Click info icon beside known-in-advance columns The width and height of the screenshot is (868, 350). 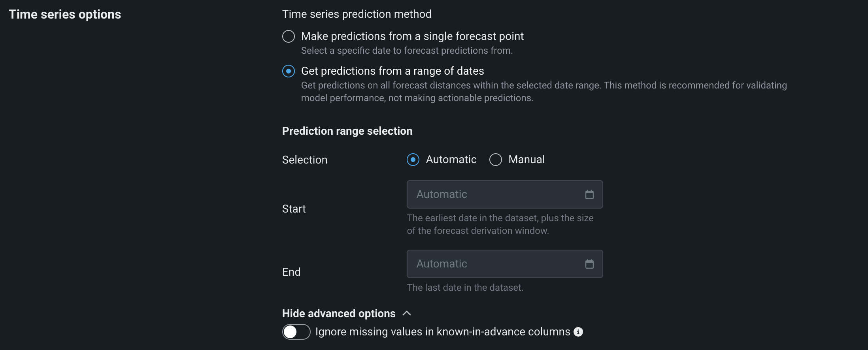578,332
